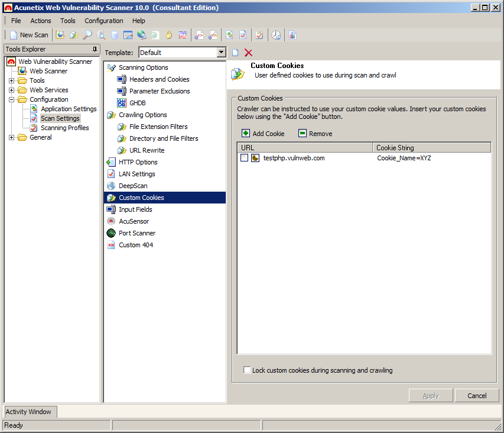Image resolution: width=504 pixels, height=433 pixels.
Task: Open the padlock Authentication Tester icon
Action: tap(169, 35)
